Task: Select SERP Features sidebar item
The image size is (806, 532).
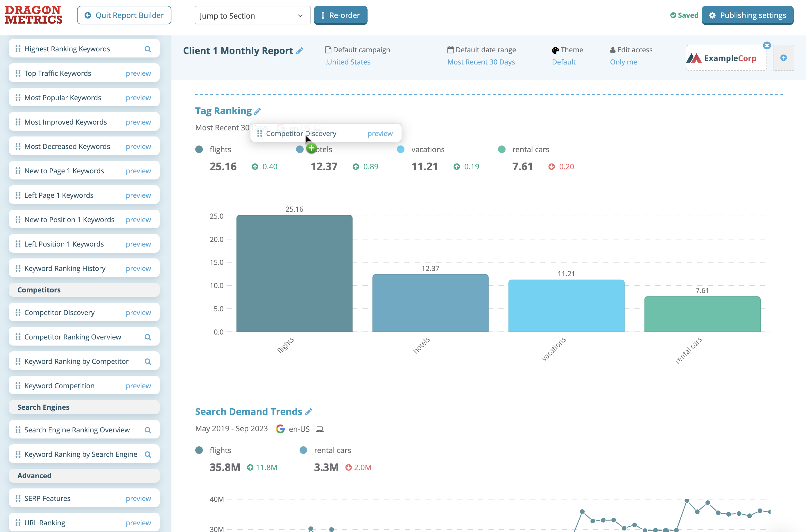Action: [48, 498]
